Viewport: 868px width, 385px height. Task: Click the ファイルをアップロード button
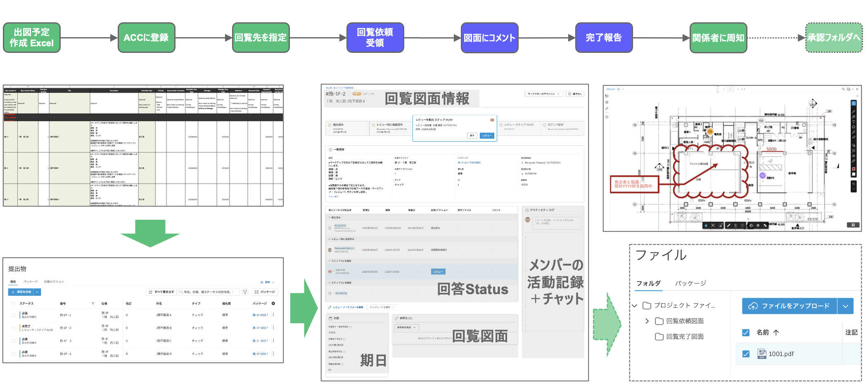click(789, 306)
